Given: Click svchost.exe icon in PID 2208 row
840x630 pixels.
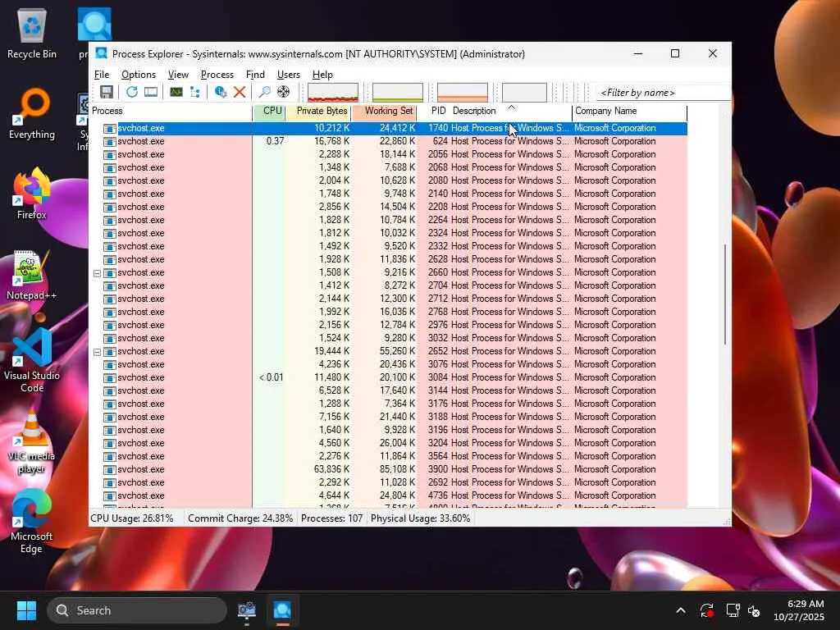Looking at the screenshot, I should point(109,208).
